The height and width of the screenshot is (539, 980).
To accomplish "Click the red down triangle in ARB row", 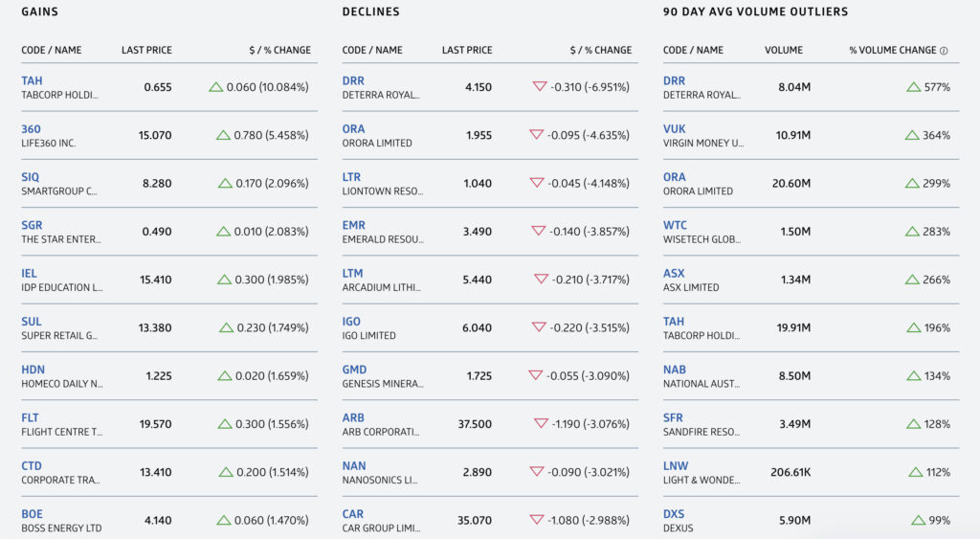I will click(x=542, y=423).
